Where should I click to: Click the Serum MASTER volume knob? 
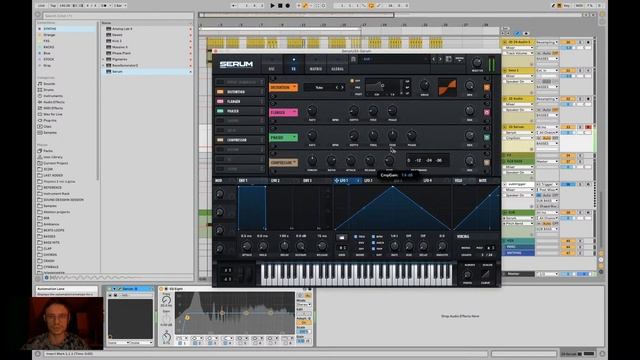click(x=476, y=62)
